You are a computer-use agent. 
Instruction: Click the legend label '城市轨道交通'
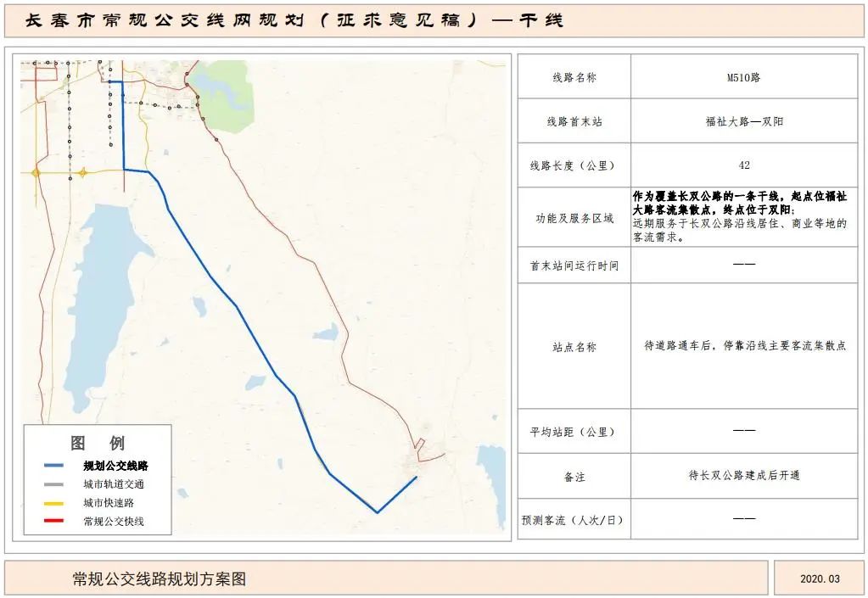tap(114, 484)
